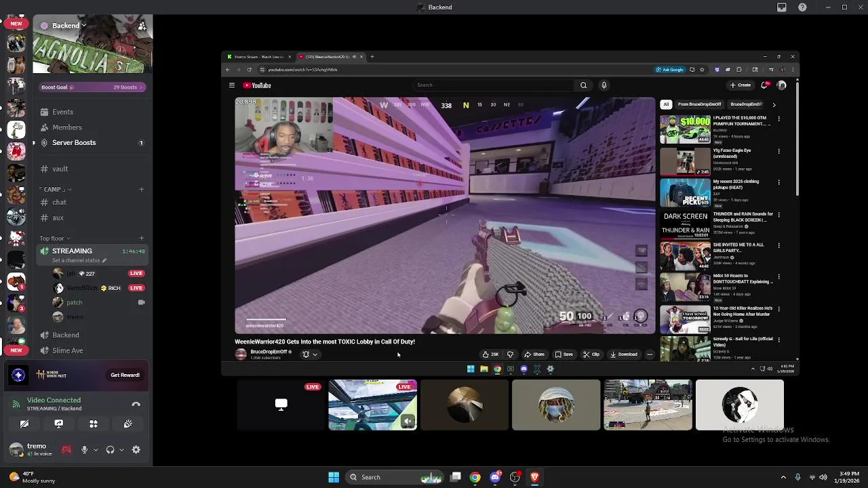Screen dimensions: 868x488
Task: Click the like button showing 25K
Action: pyautogui.click(x=490, y=354)
